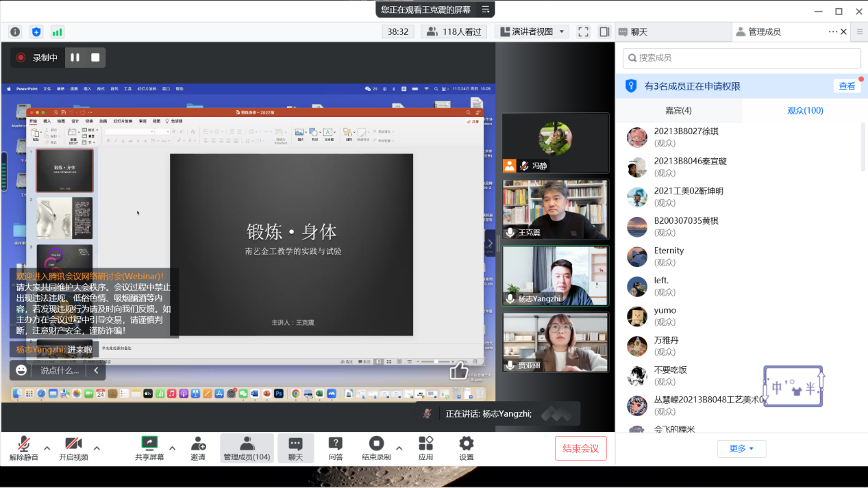Open the Q&A (问答) icon
This screenshot has height=488, width=868.
[x=335, y=448]
